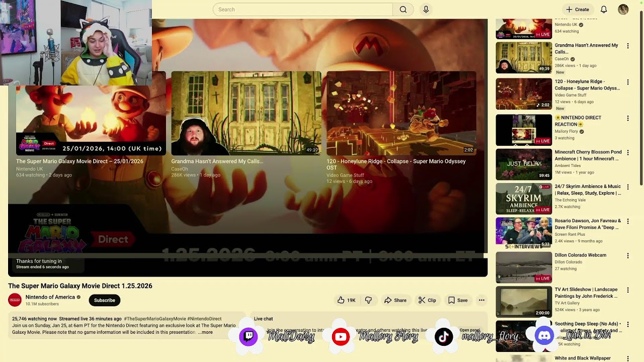Click the Ambient Tides channel name
The width and height of the screenshot is (644, 362).
(568, 165)
